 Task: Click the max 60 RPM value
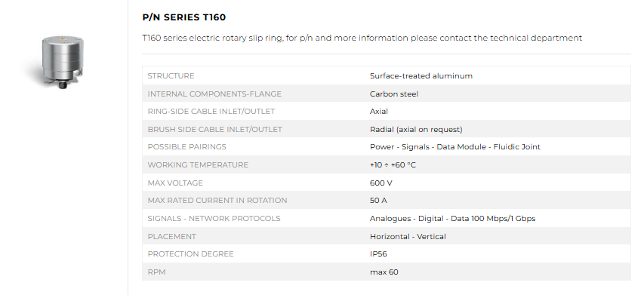point(384,272)
